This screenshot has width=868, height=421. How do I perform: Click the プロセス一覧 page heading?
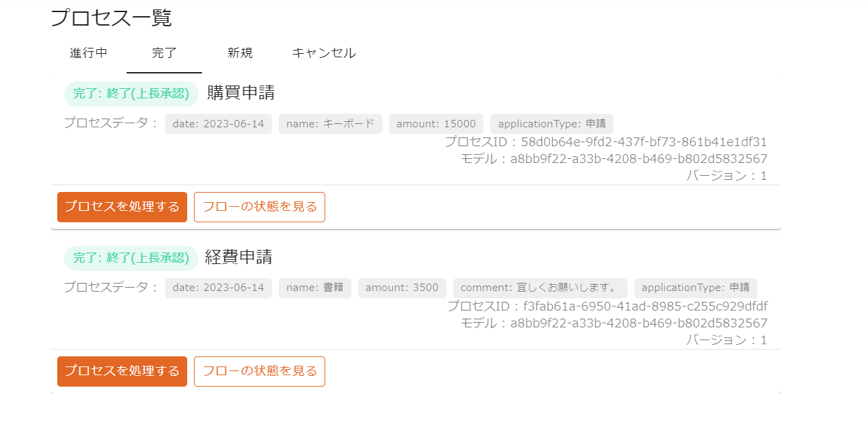pyautogui.click(x=111, y=18)
